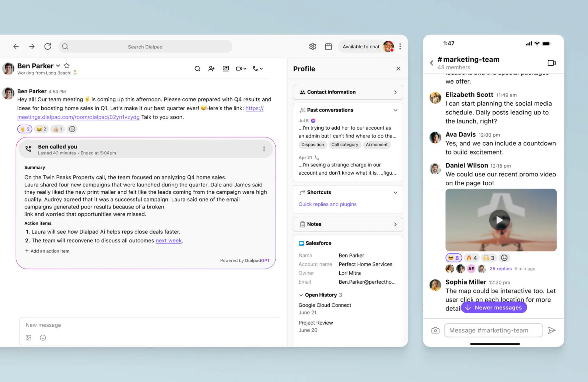This screenshot has height=382, width=588.
Task: Open search within the Ben Parker conversation
Action: click(198, 68)
